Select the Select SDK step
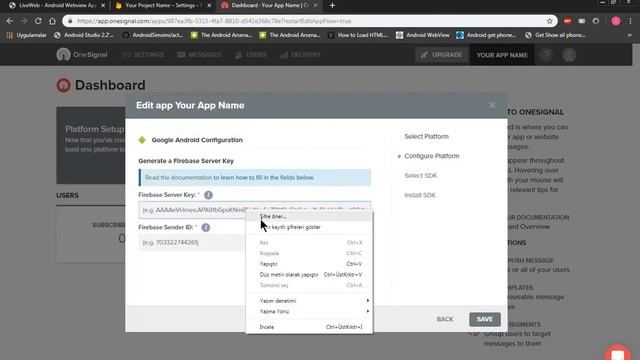640x360 pixels. [x=420, y=176]
